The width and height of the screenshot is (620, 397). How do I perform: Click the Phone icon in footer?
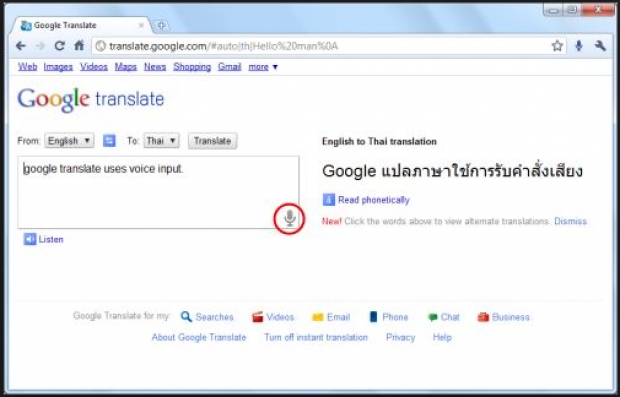pos(373,317)
